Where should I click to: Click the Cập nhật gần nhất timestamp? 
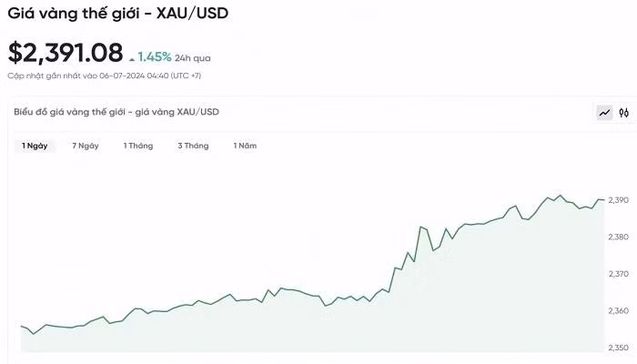(105, 76)
